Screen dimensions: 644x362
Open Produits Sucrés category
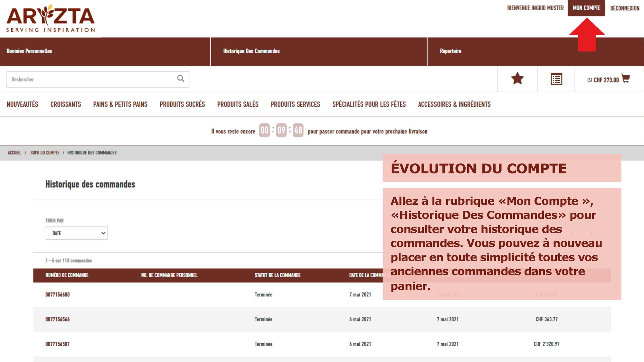[182, 104]
